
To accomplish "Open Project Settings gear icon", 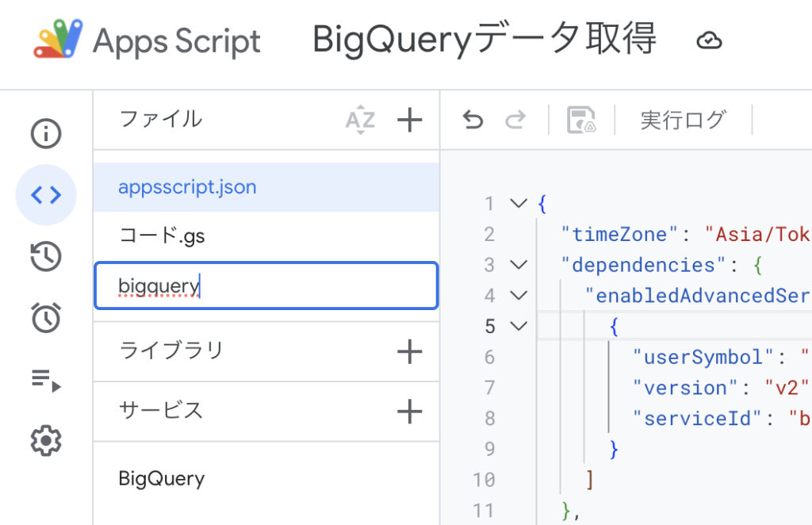I will point(46,441).
